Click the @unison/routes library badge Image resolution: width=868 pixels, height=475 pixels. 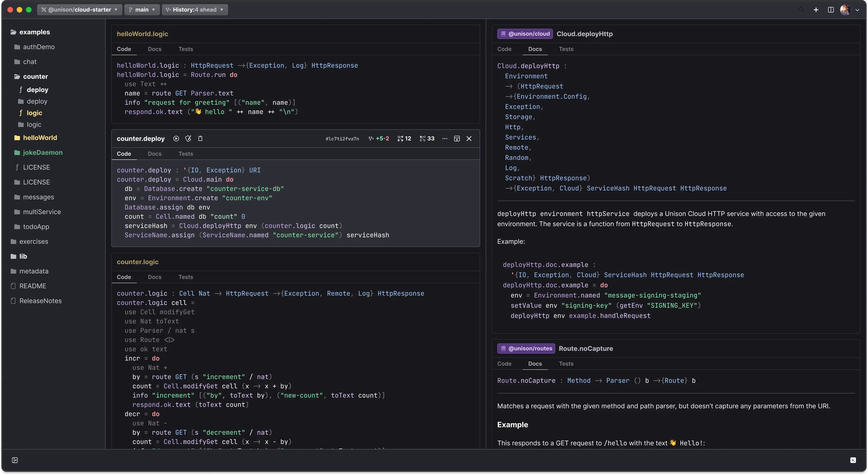(x=526, y=348)
